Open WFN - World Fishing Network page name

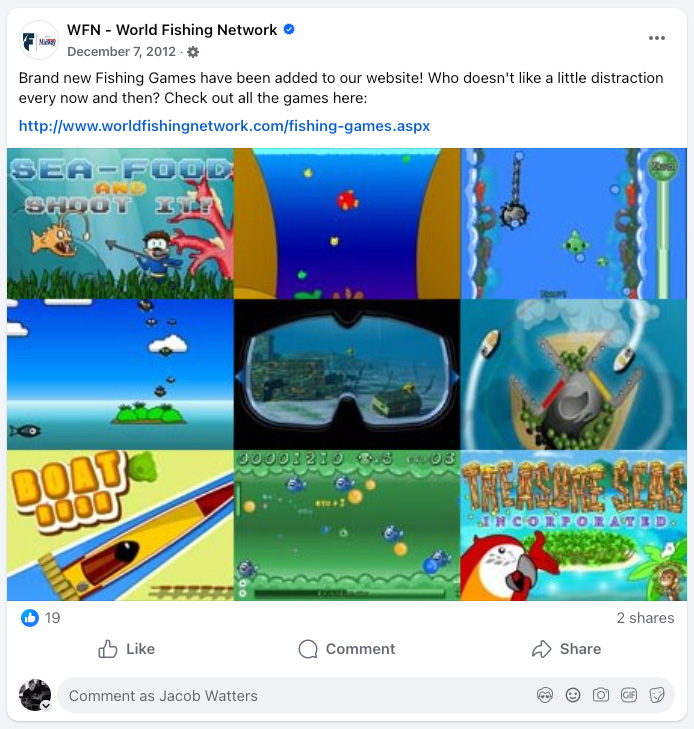point(172,30)
